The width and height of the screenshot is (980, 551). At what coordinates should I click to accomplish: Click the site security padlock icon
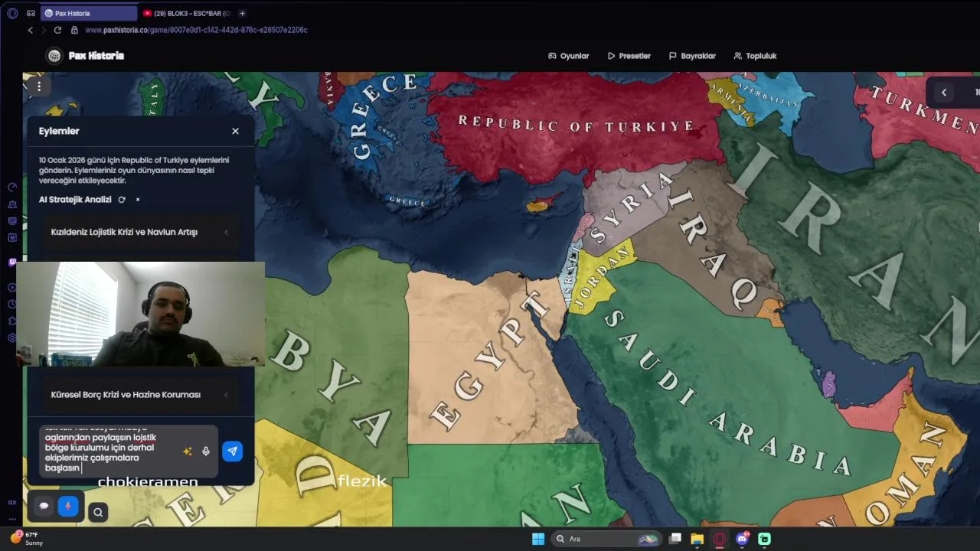[74, 30]
